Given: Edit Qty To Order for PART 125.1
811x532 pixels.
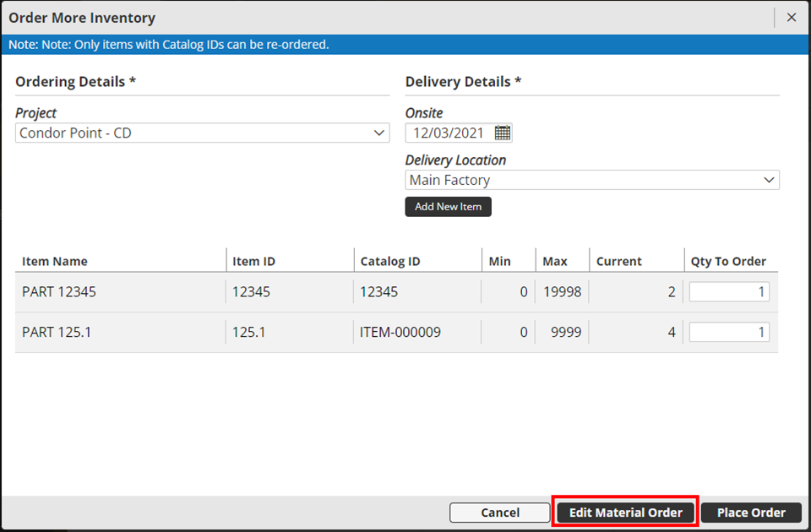Looking at the screenshot, I should point(729,333).
